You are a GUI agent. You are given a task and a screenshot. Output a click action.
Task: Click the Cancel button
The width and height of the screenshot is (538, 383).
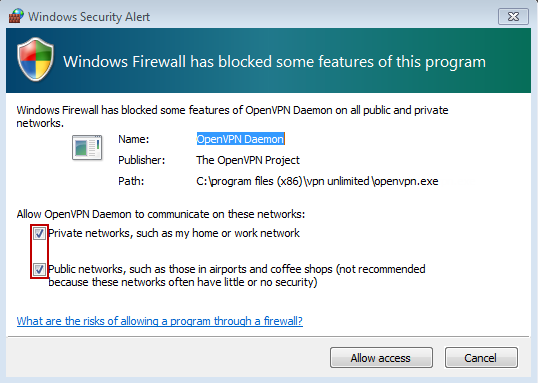(481, 358)
